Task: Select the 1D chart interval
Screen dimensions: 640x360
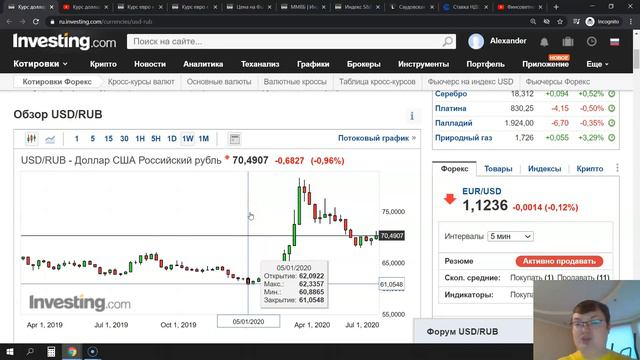Action: tap(172, 139)
